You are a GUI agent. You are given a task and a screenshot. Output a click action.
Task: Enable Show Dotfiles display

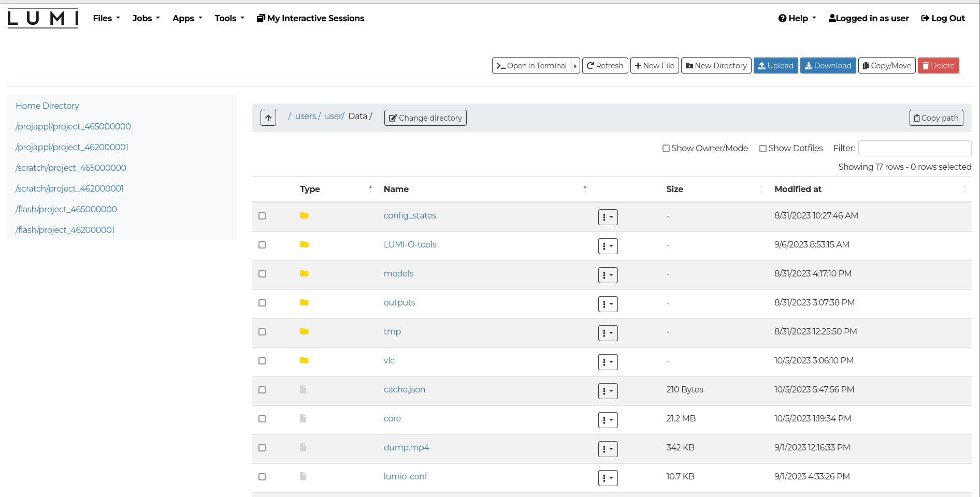[762, 148]
